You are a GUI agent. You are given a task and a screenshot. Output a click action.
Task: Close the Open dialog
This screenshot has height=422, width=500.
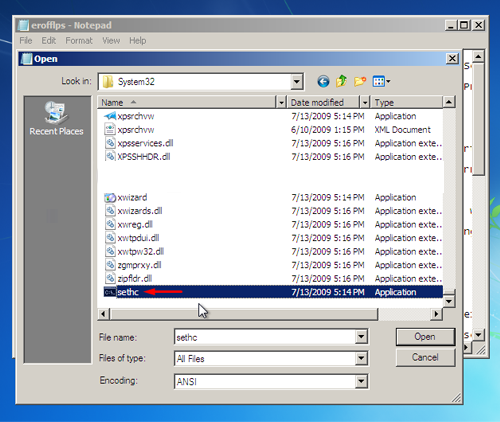coord(452,59)
